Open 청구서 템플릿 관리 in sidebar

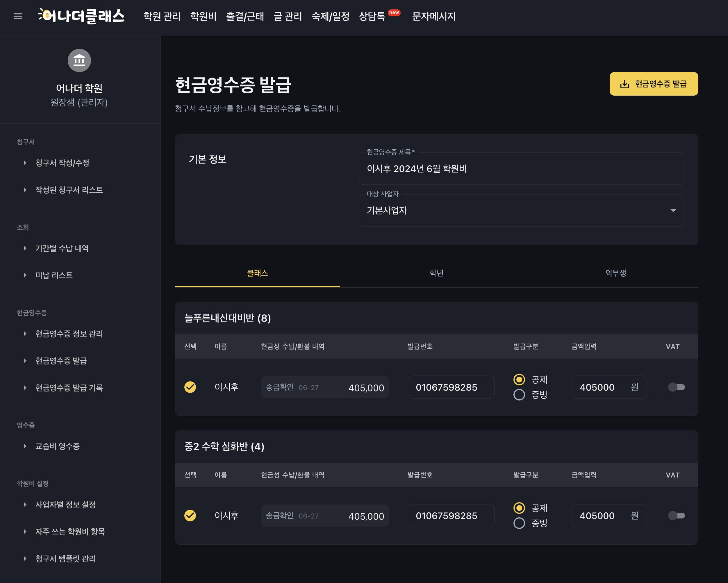click(x=65, y=558)
